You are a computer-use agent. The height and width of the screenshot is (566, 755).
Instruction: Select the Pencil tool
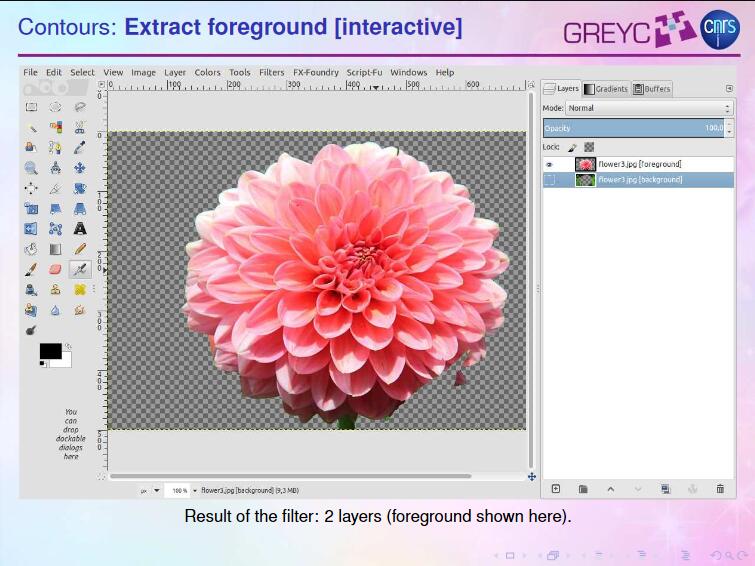(x=80, y=249)
